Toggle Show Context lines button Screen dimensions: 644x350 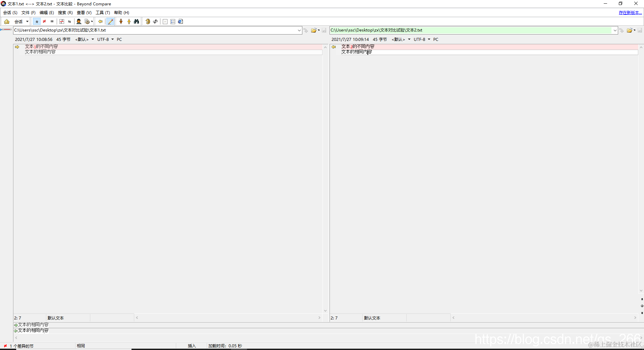click(62, 21)
